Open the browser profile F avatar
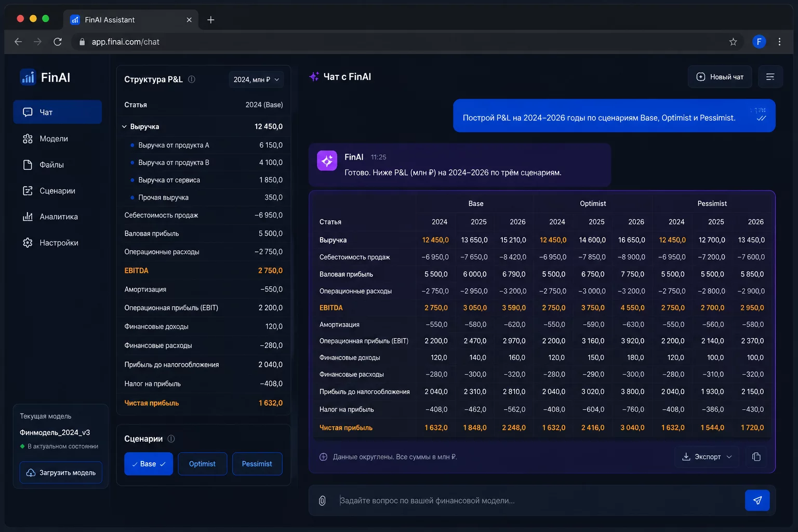Screen dimensions: 798x532 tap(759, 42)
